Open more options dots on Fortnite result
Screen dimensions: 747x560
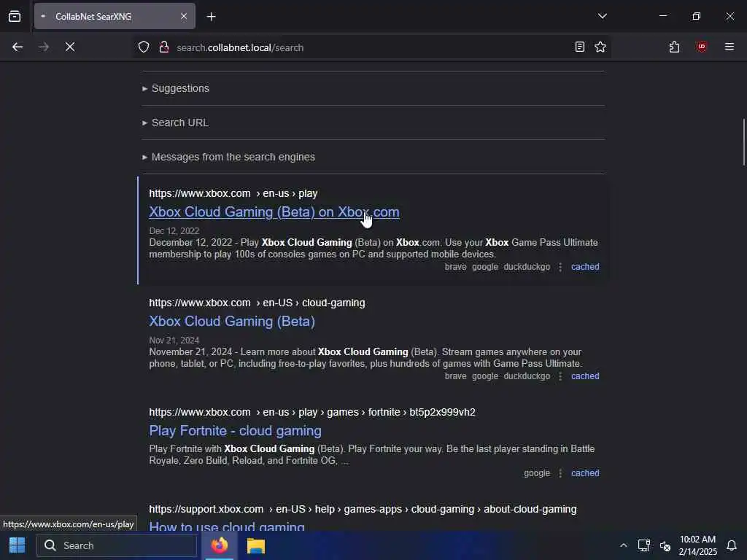pos(560,474)
